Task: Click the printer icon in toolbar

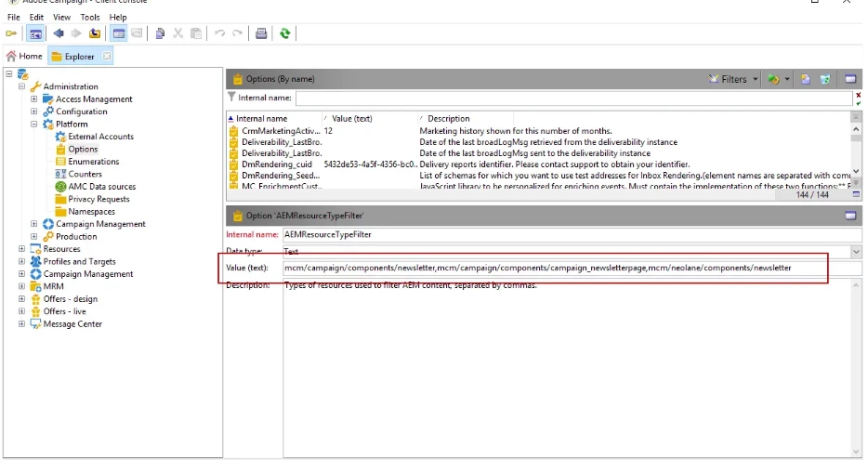Action: click(261, 33)
